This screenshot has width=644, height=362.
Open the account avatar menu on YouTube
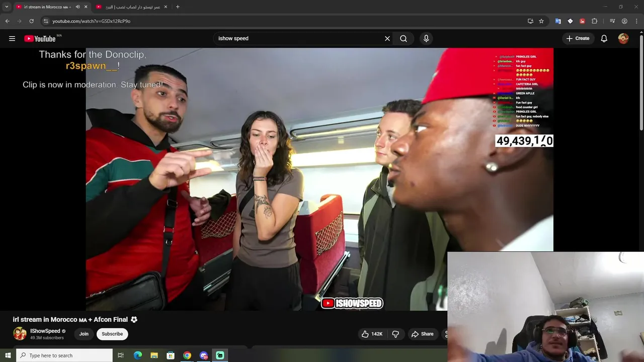click(623, 38)
